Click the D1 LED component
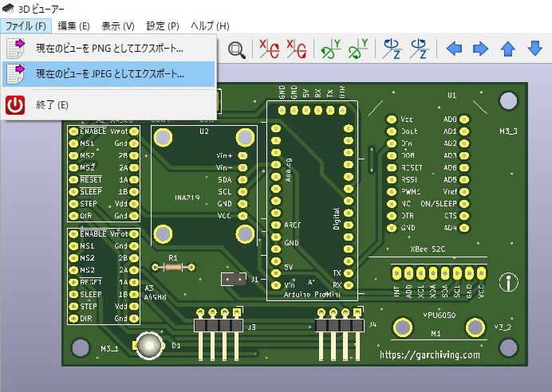This screenshot has height=392, width=552. (x=149, y=346)
